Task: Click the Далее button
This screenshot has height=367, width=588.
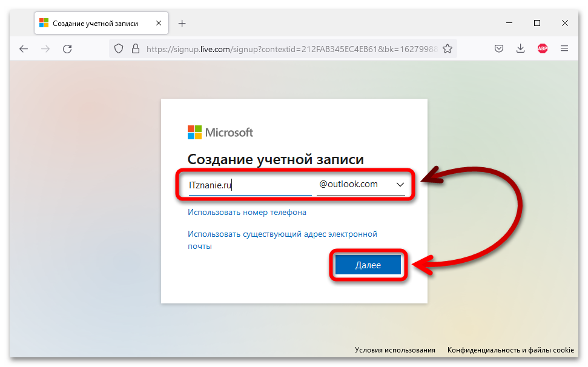Action: click(368, 265)
